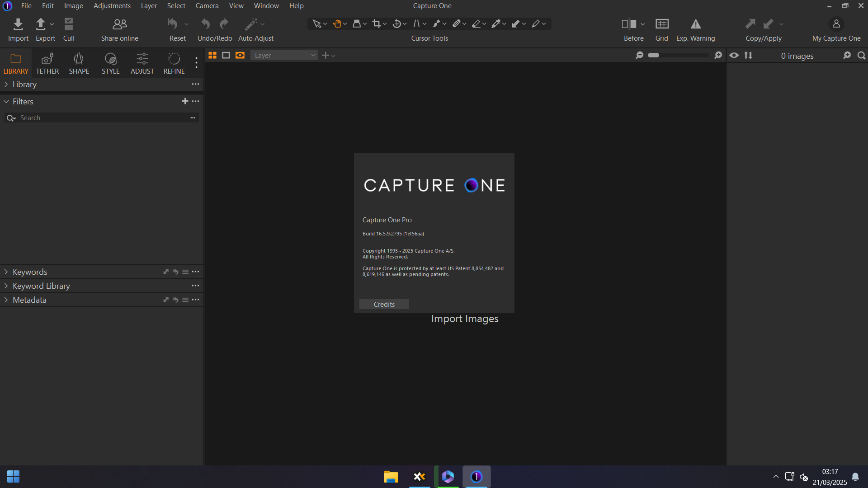The width and height of the screenshot is (868, 488).
Task: Open Library panel three-dots menu
Action: point(195,84)
